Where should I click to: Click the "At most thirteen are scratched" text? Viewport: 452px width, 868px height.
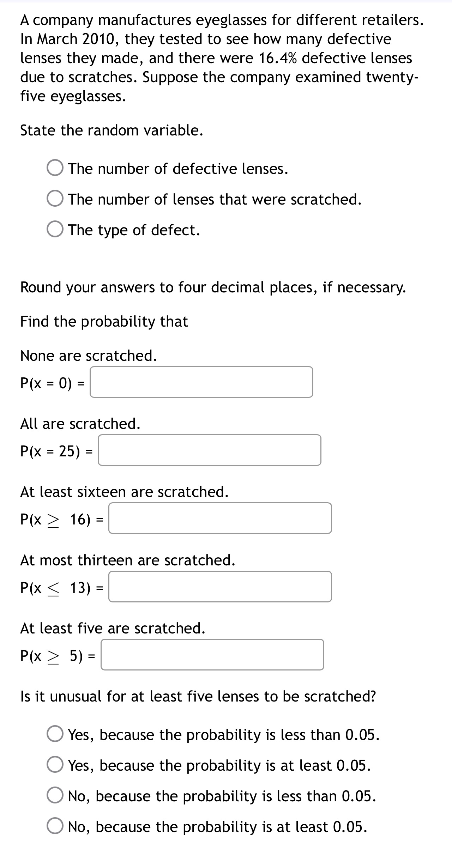127,560
